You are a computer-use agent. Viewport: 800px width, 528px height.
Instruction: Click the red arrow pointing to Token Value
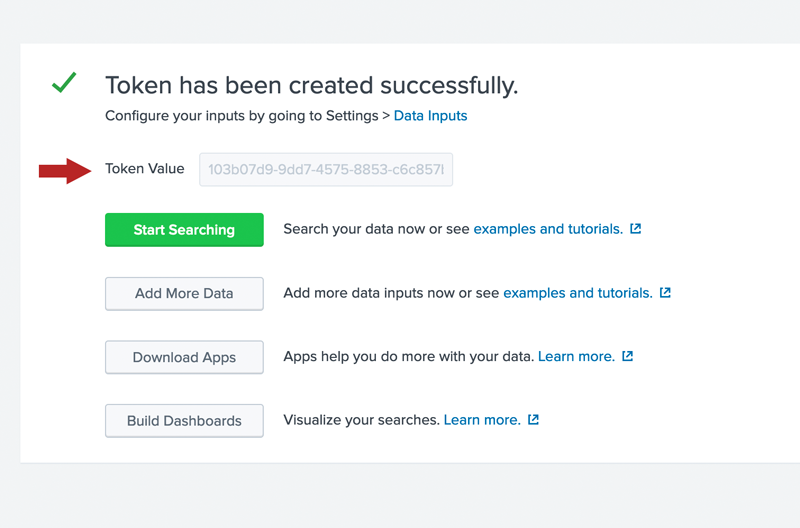[65, 171]
